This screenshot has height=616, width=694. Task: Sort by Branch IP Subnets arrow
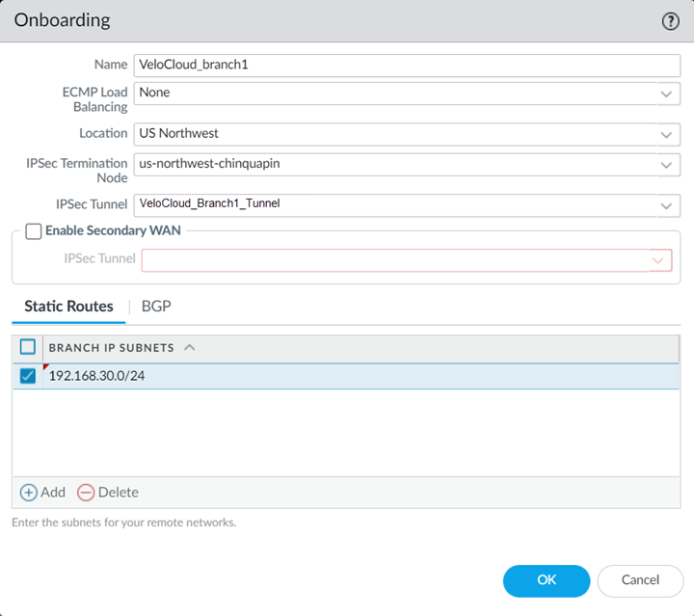click(x=189, y=347)
